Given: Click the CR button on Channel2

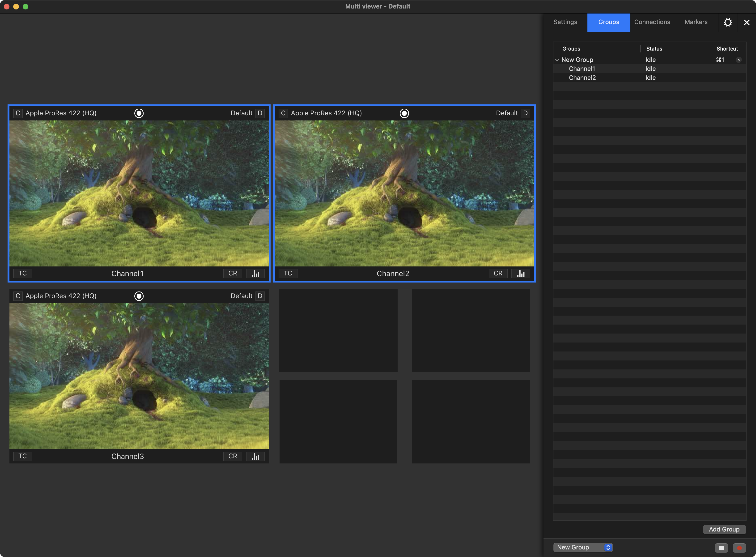Looking at the screenshot, I should click(x=498, y=274).
